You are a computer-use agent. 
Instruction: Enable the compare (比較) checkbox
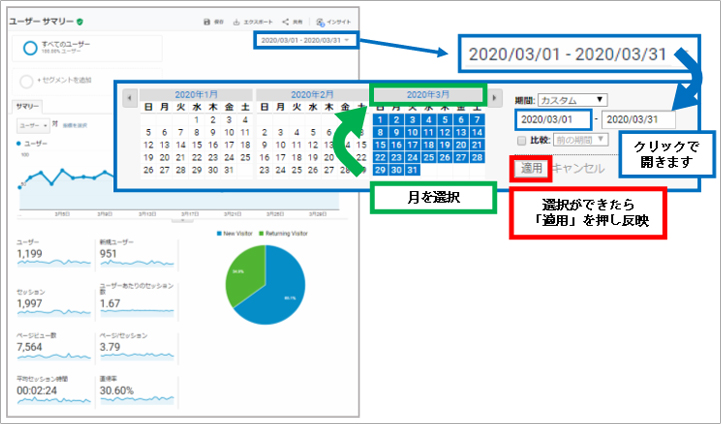click(x=521, y=140)
